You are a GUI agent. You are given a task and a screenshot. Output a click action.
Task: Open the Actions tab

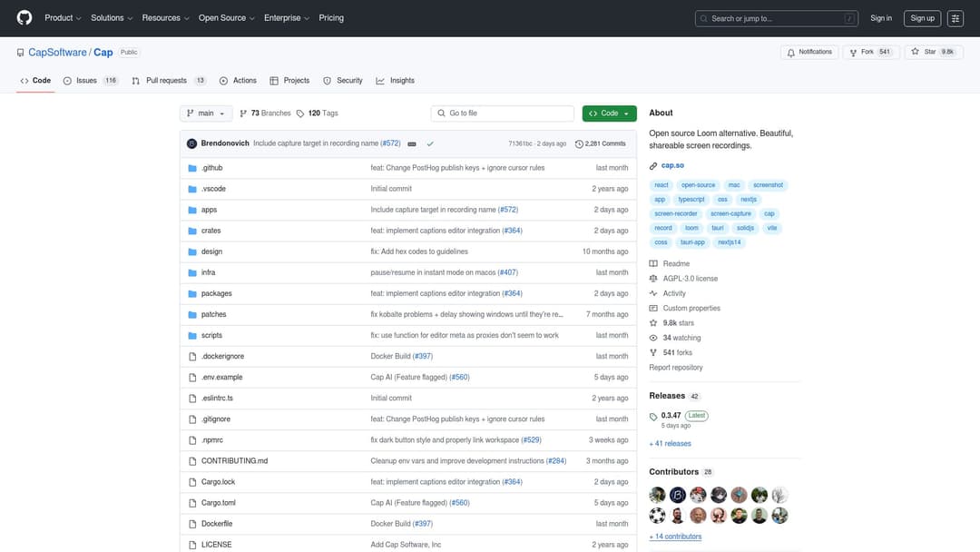pyautogui.click(x=238, y=81)
